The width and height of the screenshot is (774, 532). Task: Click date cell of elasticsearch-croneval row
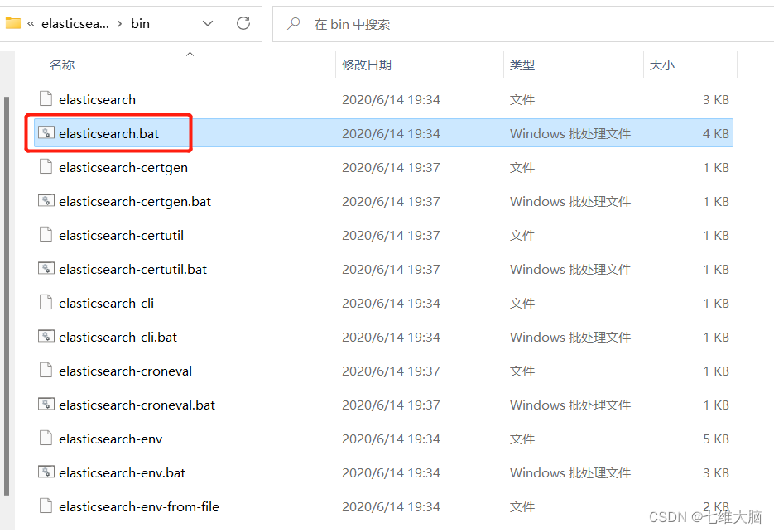coord(391,371)
